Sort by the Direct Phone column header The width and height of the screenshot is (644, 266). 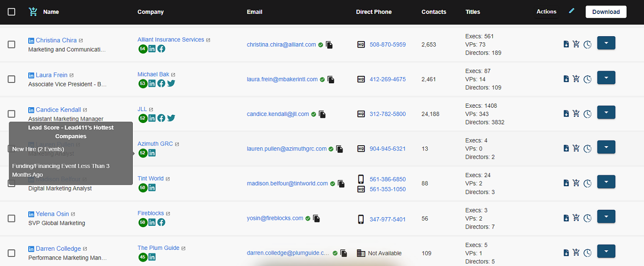374,12
